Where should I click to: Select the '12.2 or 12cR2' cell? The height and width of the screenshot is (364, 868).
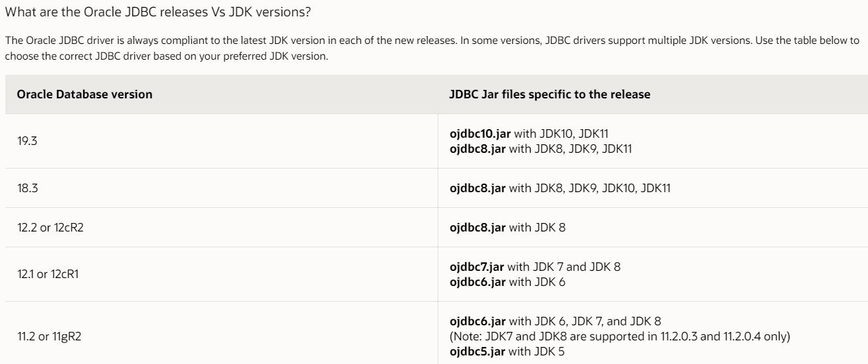[45, 228]
